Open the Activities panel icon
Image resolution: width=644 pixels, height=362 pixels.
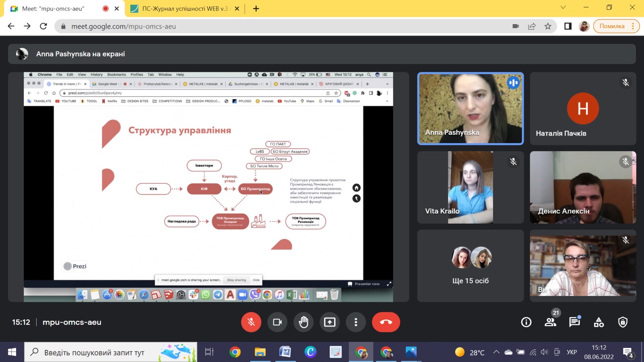coord(599,322)
